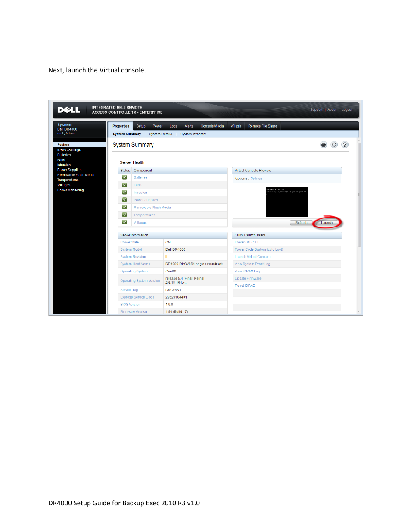Click the Intrusion link in Server Health
Viewport: 411px width, 532px height.
click(x=140, y=193)
